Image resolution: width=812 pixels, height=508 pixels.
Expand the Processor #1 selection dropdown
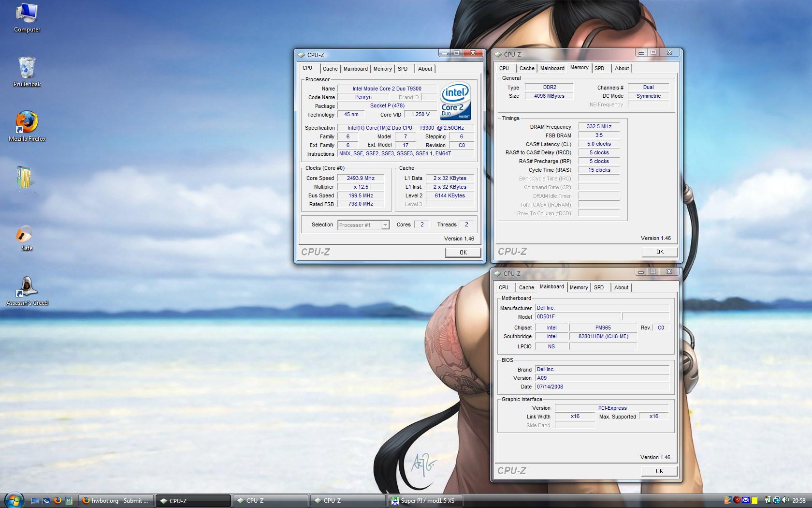click(x=385, y=225)
